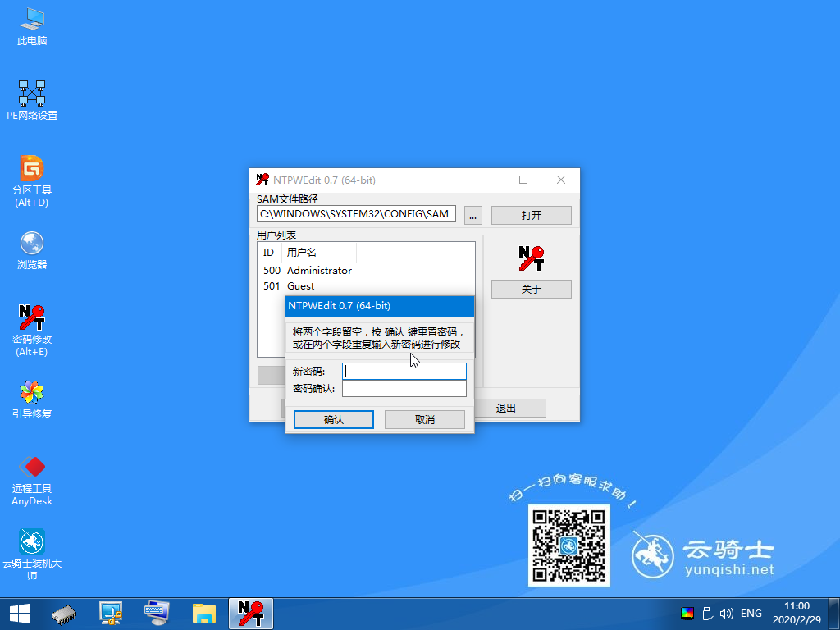Click the ID column header
The image size is (840, 630).
tap(269, 253)
